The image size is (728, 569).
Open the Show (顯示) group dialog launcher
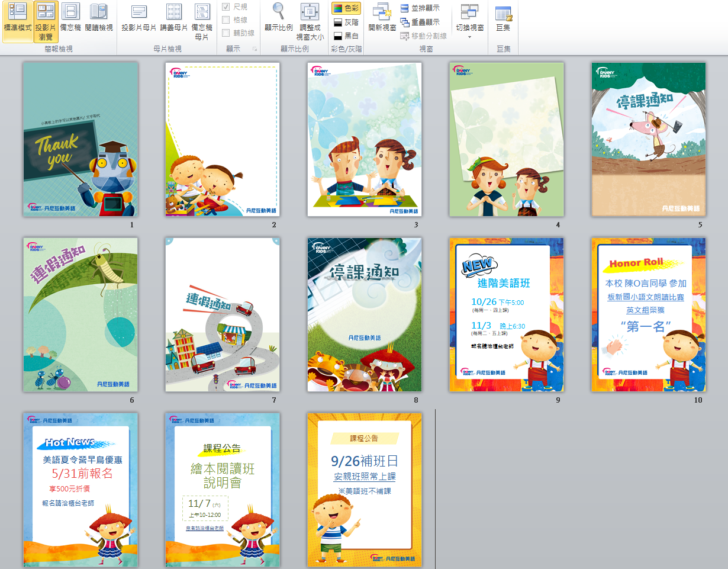[255, 49]
